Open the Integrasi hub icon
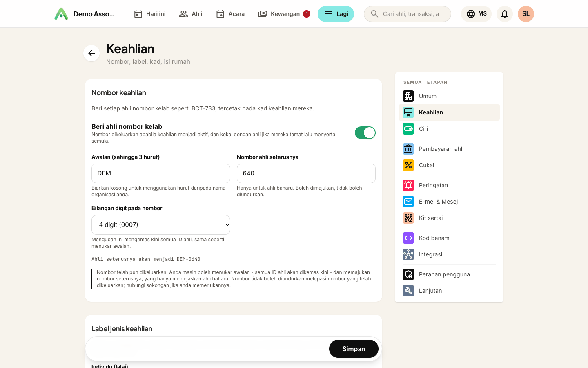This screenshot has height=368, width=588. tap(408, 254)
